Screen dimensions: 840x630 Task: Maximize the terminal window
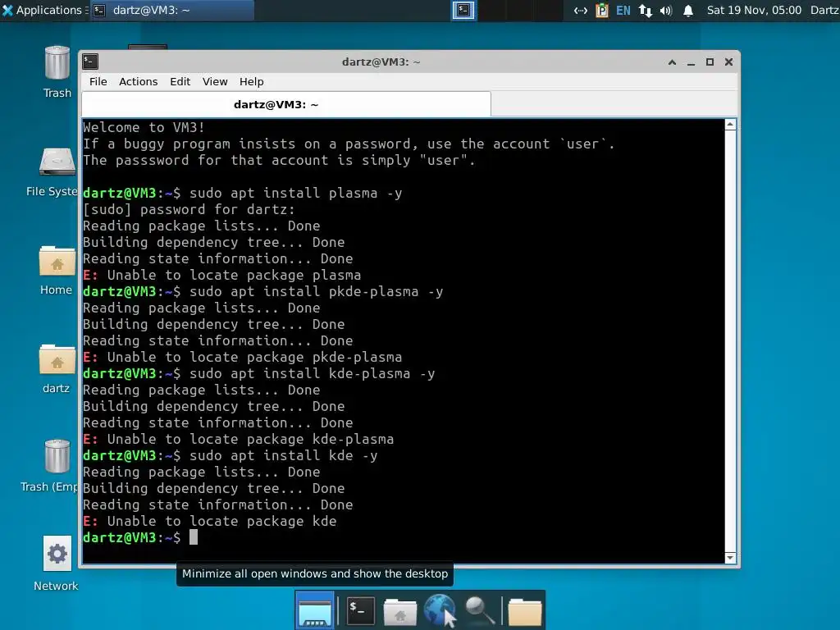click(x=710, y=62)
